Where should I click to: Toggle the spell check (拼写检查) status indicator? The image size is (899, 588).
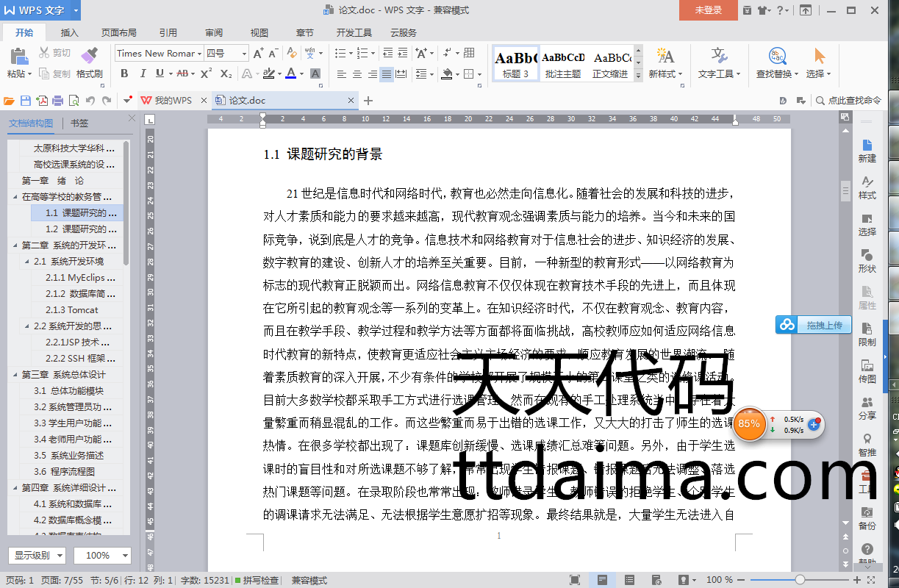pyautogui.click(x=257, y=581)
